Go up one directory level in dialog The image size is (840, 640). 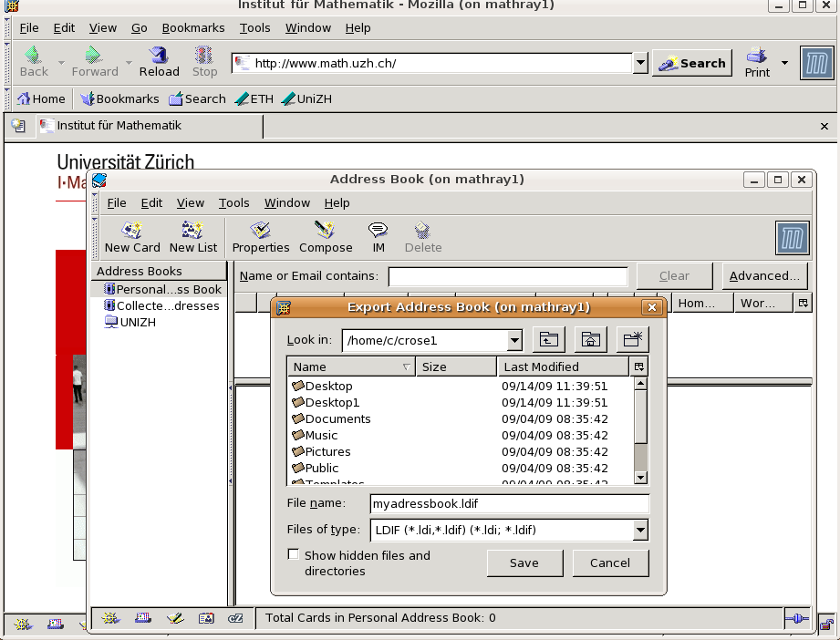[x=548, y=340]
